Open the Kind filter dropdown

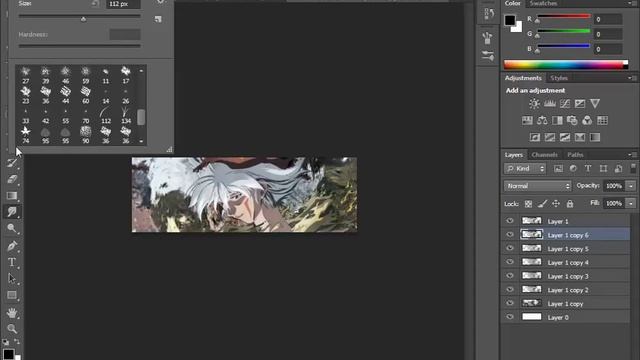pyautogui.click(x=525, y=169)
